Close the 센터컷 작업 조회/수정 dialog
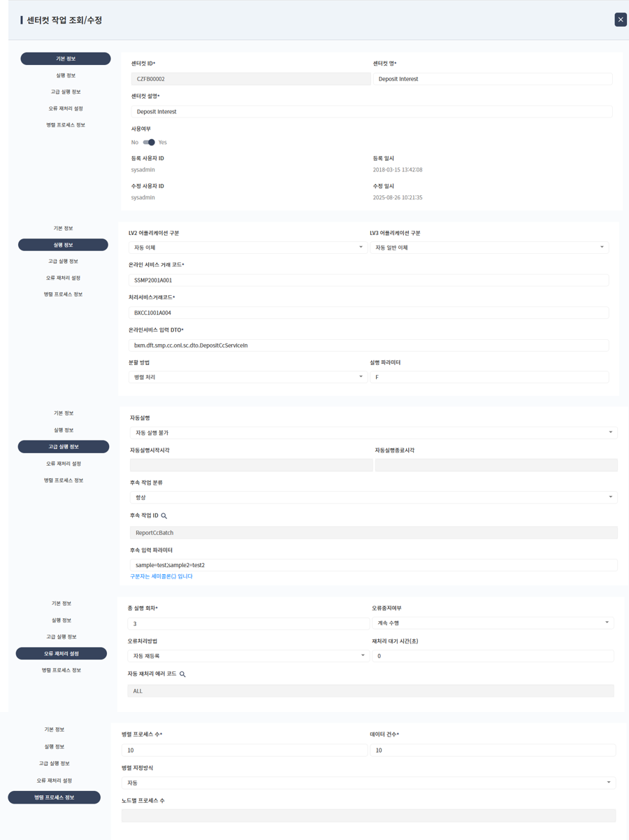The width and height of the screenshot is (629, 840). click(620, 20)
